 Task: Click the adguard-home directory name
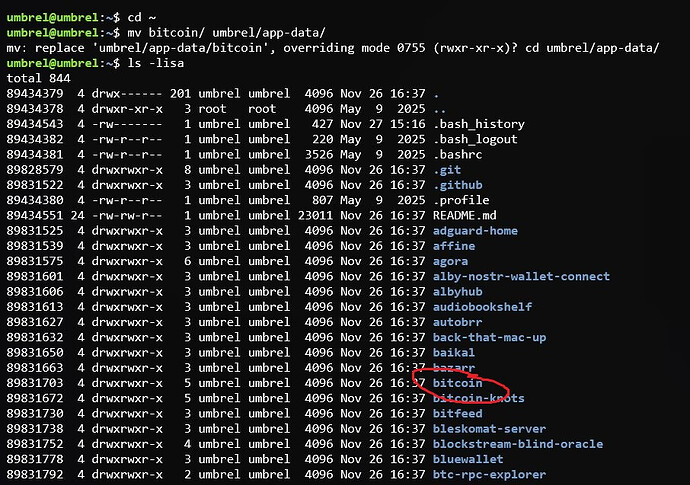point(475,231)
